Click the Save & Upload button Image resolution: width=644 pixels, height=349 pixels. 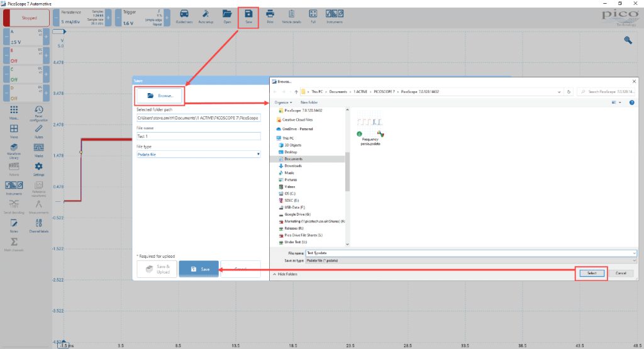point(157,269)
